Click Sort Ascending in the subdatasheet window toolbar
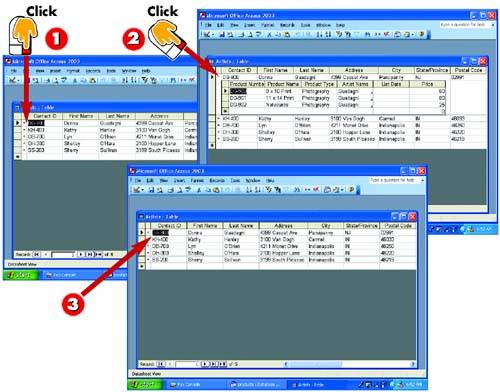Viewport: 500px width, 392px height. click(x=319, y=34)
